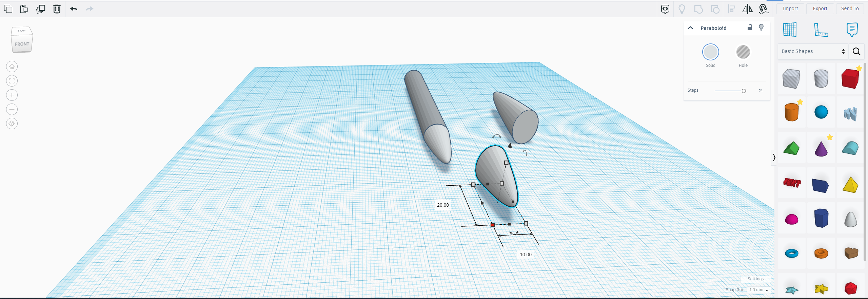
Task: Click the Ungroup shapes icon
Action: pyautogui.click(x=715, y=9)
